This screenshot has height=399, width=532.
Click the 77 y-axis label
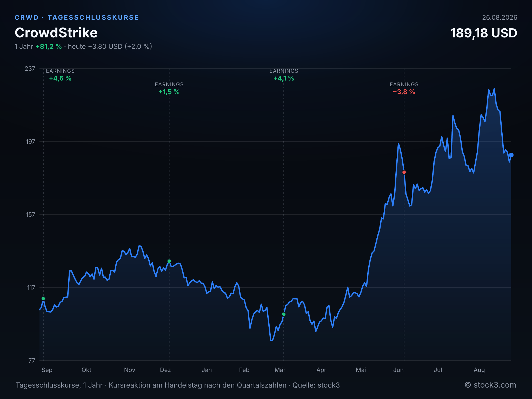coord(32,361)
